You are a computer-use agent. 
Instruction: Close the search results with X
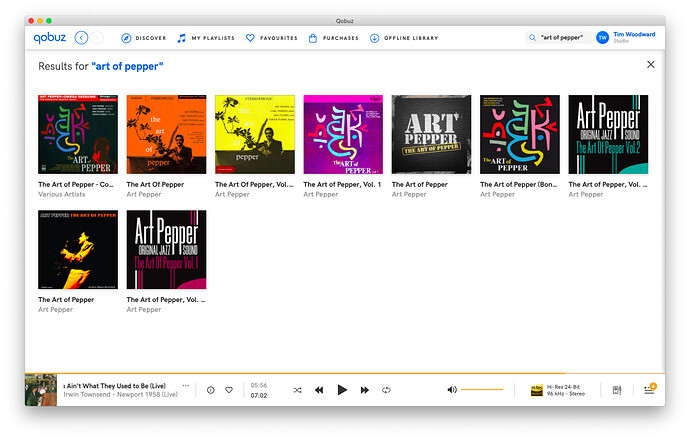[x=650, y=65]
